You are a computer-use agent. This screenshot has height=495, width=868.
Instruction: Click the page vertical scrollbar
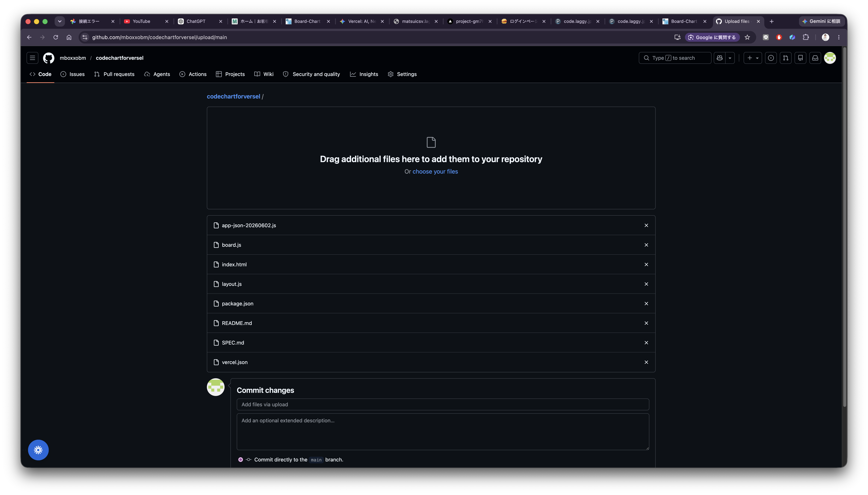[844, 228]
